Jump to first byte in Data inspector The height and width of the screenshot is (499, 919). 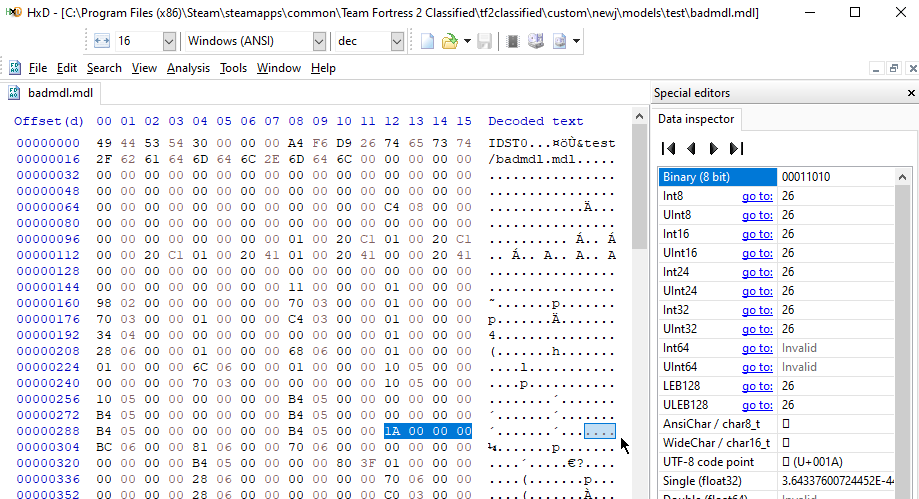[668, 148]
